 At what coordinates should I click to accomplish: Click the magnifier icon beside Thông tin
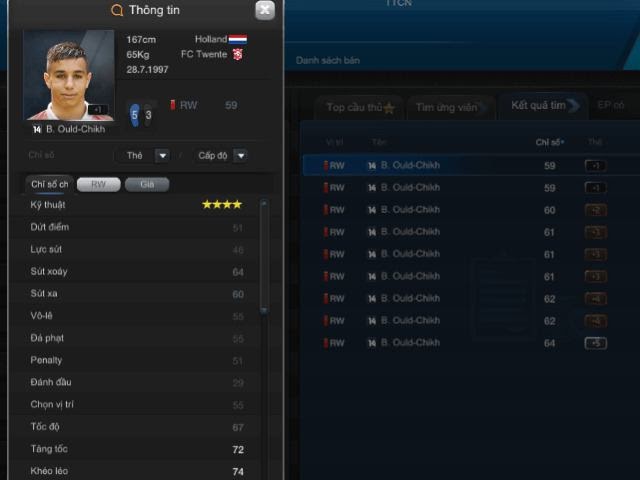click(117, 10)
